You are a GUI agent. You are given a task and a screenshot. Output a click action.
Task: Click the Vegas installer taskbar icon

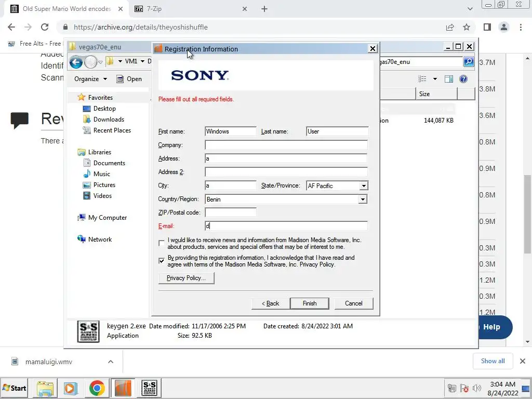(123, 388)
